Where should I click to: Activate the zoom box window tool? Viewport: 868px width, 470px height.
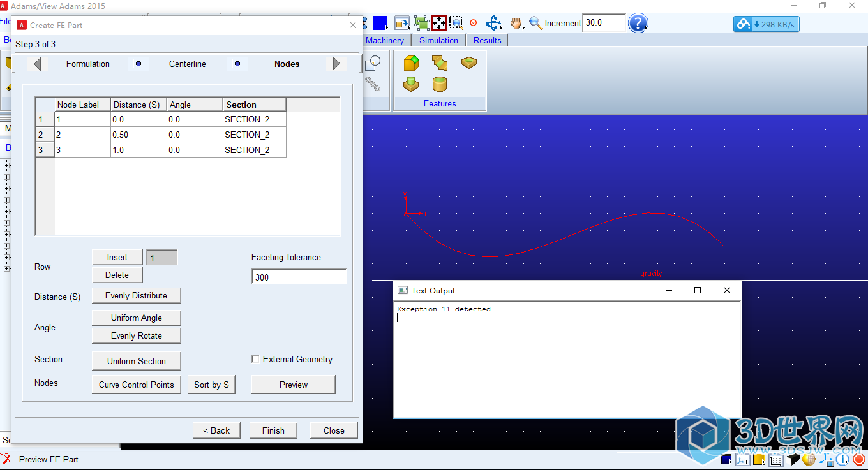456,23
